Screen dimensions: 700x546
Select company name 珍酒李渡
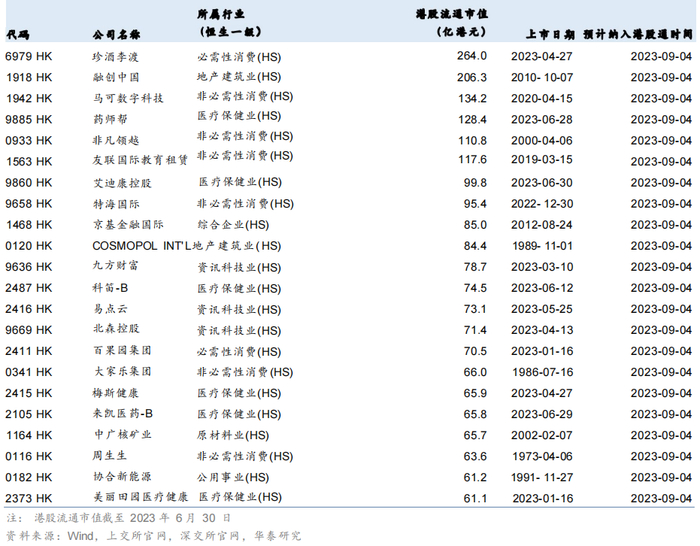[x=116, y=57]
